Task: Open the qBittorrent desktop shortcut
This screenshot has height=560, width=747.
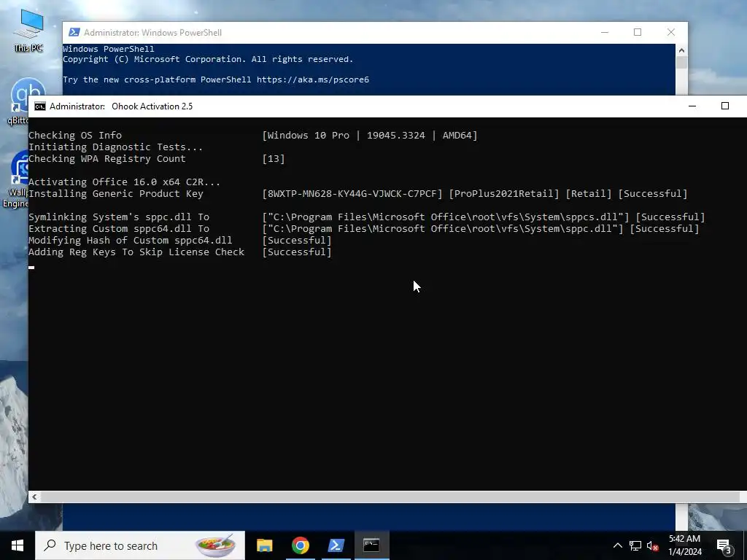Action: (x=19, y=101)
